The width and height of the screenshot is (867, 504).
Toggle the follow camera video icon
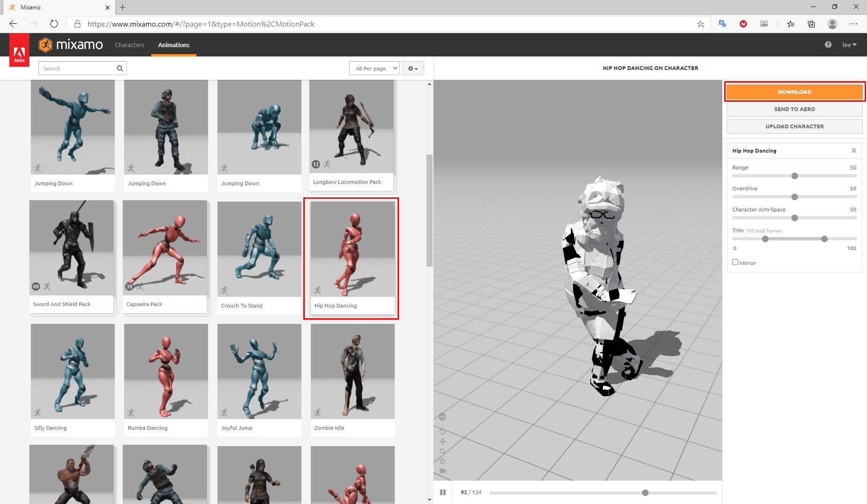point(442,471)
